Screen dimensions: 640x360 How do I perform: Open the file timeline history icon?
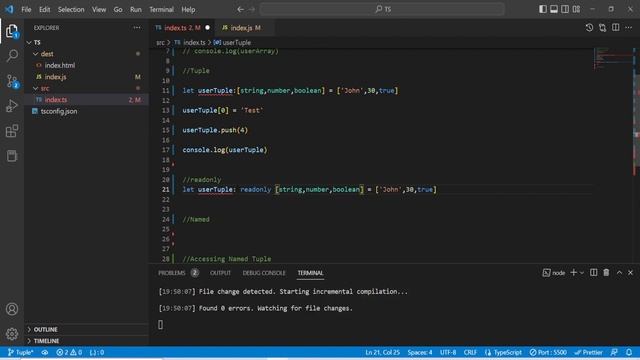tap(589, 28)
